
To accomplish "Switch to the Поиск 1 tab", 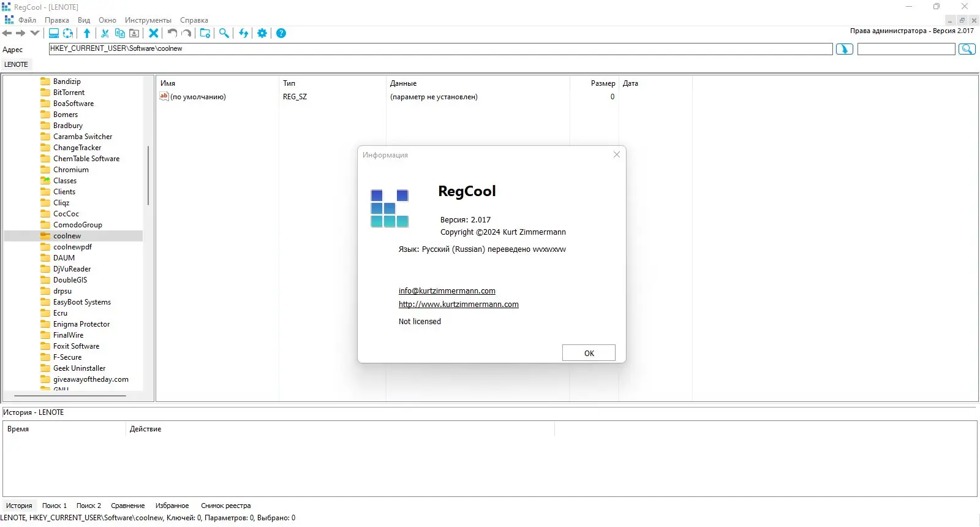I will [x=55, y=506].
